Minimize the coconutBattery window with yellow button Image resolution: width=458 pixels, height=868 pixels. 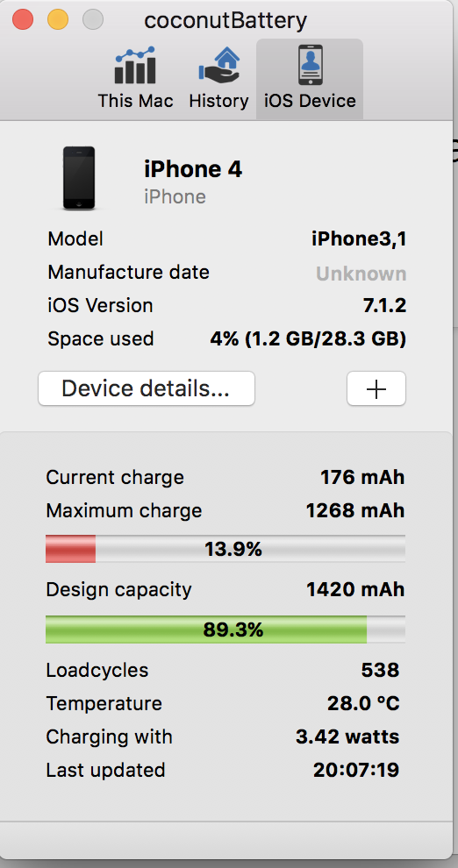click(58, 20)
